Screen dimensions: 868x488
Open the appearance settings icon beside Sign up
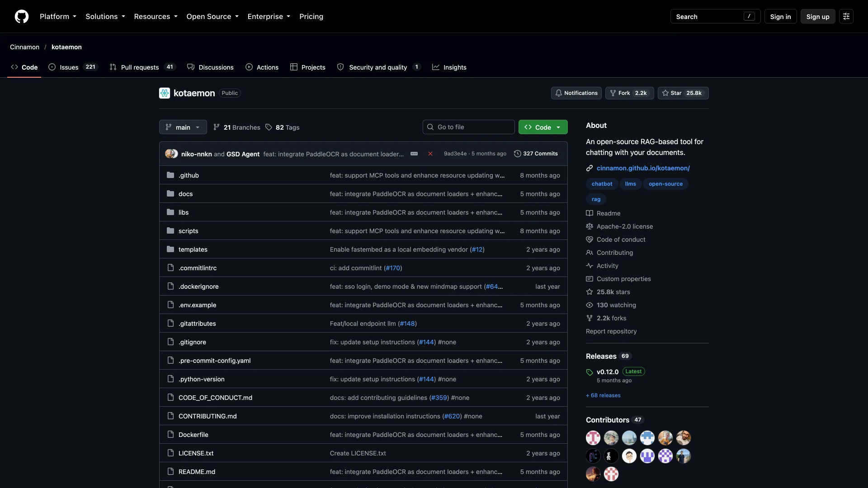[x=846, y=16]
